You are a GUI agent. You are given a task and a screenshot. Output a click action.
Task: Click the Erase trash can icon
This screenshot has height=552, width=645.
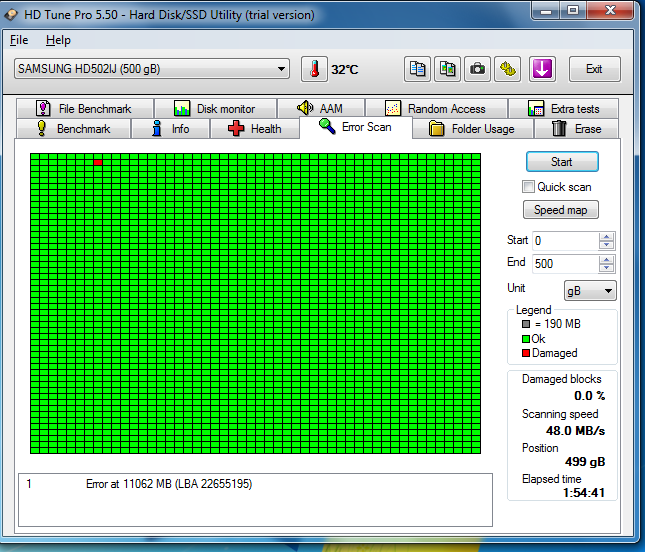coord(559,128)
